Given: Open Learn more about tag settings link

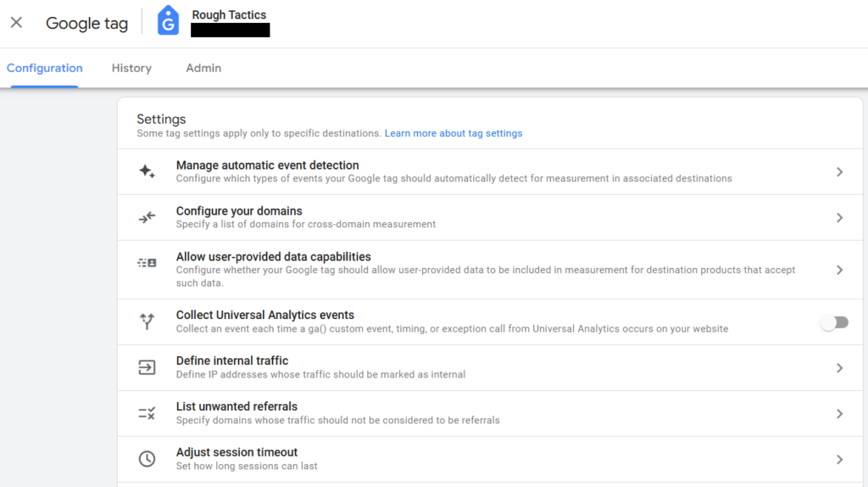Looking at the screenshot, I should (453, 133).
